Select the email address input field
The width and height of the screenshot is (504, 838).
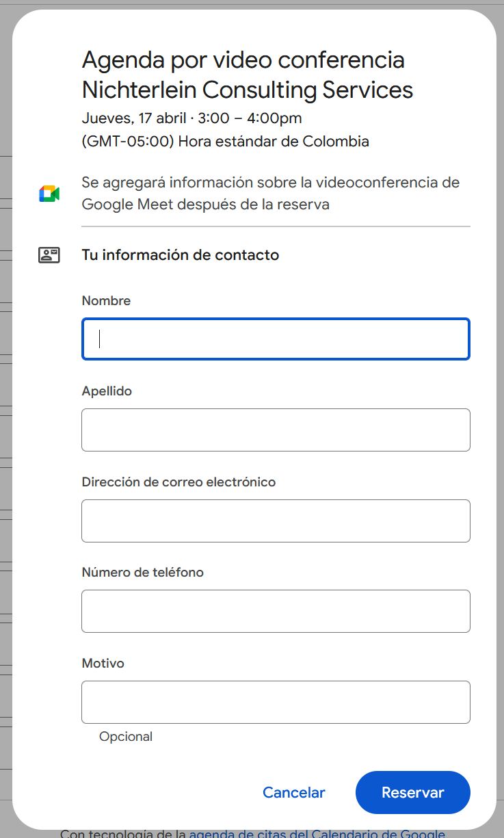(x=276, y=521)
